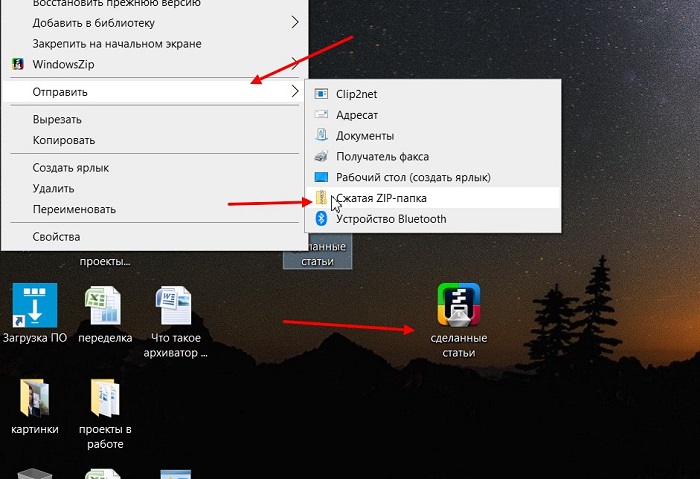This screenshot has height=479, width=700.
Task: Expand the WindowsZip submenu arrow
Action: (295, 64)
